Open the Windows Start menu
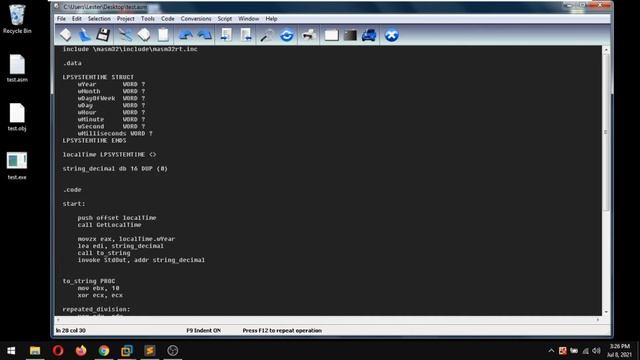The image size is (640, 360). click(11, 351)
